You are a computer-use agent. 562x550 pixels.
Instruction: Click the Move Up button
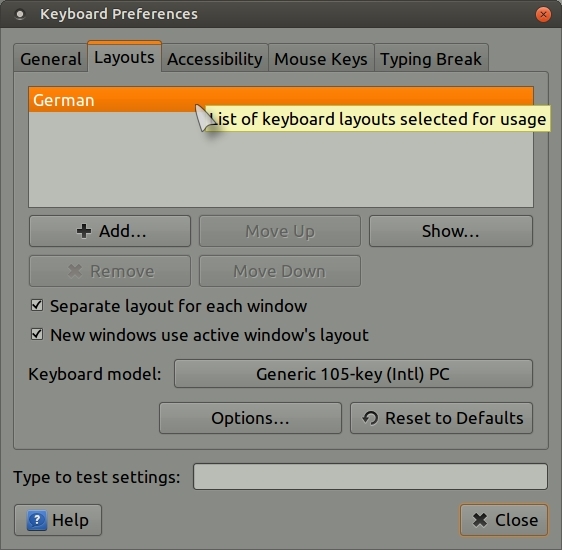(x=280, y=231)
